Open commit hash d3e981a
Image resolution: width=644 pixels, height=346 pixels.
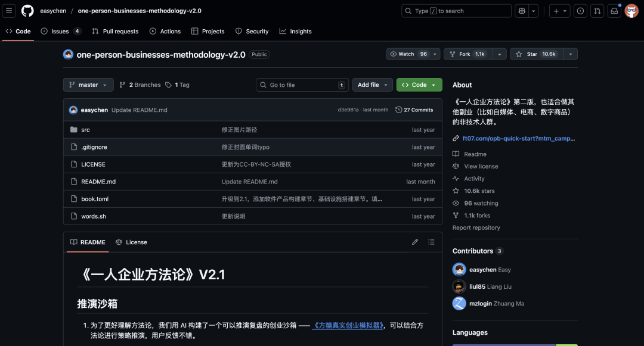click(x=348, y=110)
